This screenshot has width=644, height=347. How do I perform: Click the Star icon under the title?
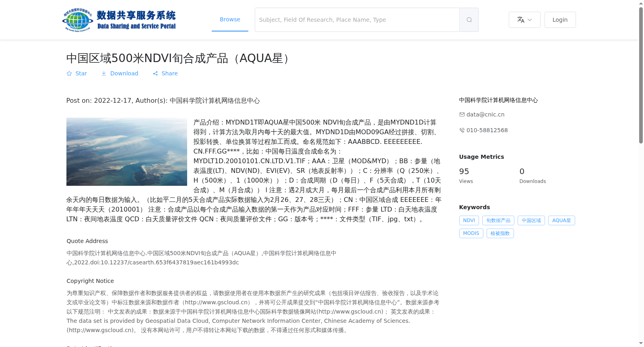[69, 73]
